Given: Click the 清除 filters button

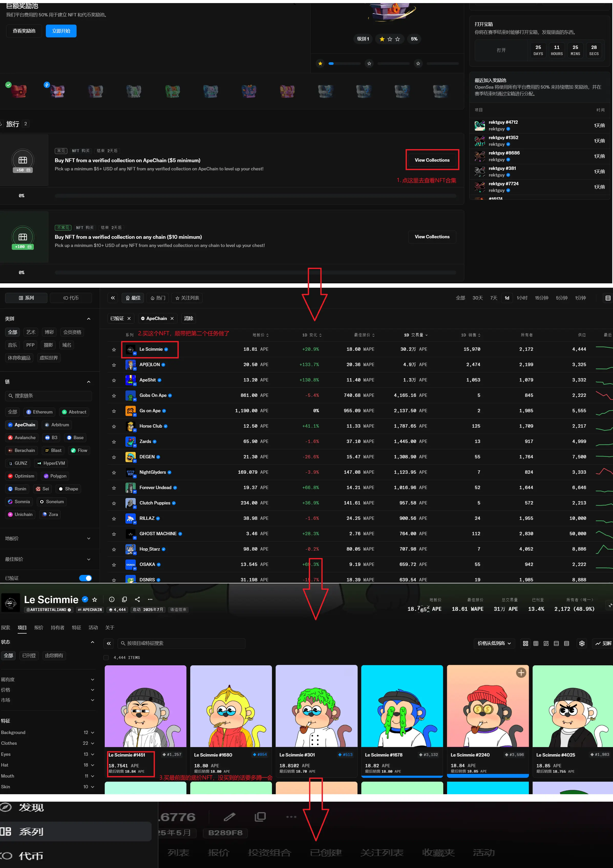Looking at the screenshot, I should tap(189, 319).
